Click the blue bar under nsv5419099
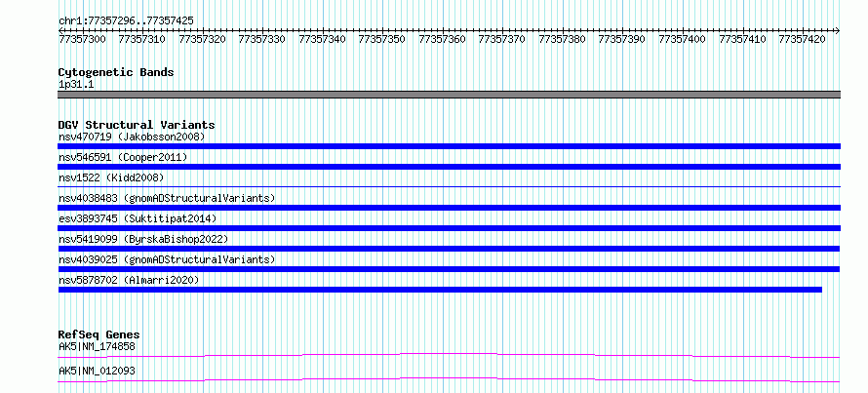The width and height of the screenshot is (868, 393). 449,249
